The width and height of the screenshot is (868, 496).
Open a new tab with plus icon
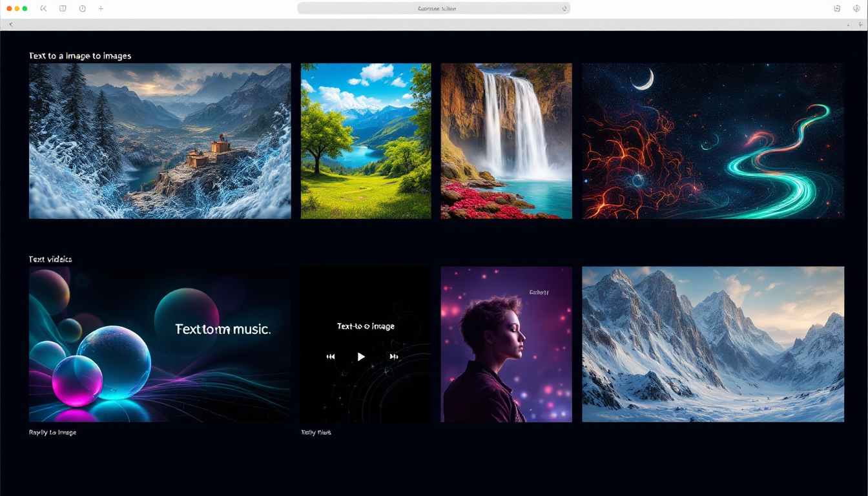[101, 8]
